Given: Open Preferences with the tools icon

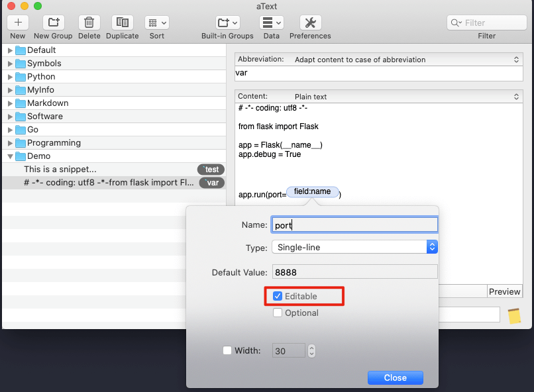Looking at the screenshot, I should (310, 23).
